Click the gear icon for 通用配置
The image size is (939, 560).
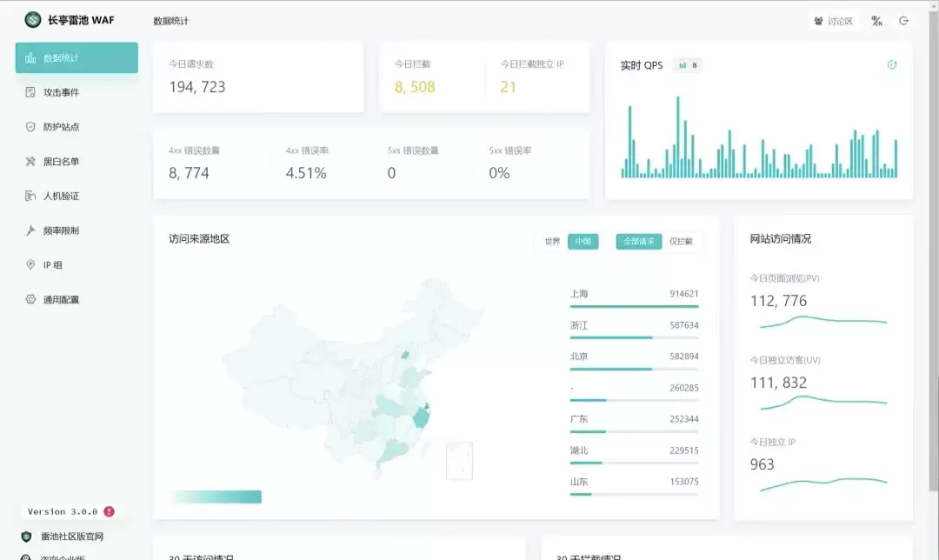[x=30, y=299]
